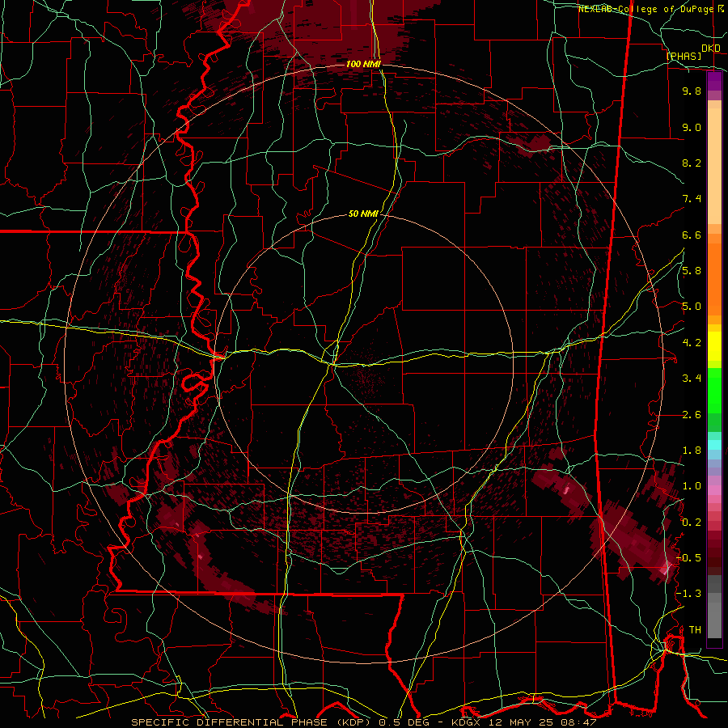Click the purple swatch at the scale top
728x728 pixels.
714,82
